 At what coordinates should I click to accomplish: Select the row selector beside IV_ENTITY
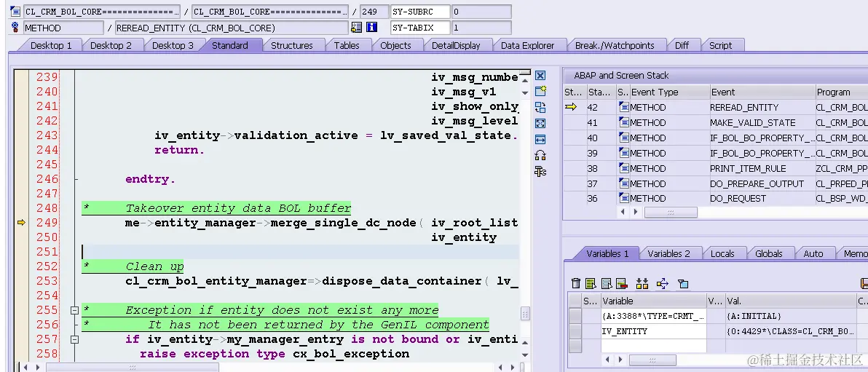point(575,331)
